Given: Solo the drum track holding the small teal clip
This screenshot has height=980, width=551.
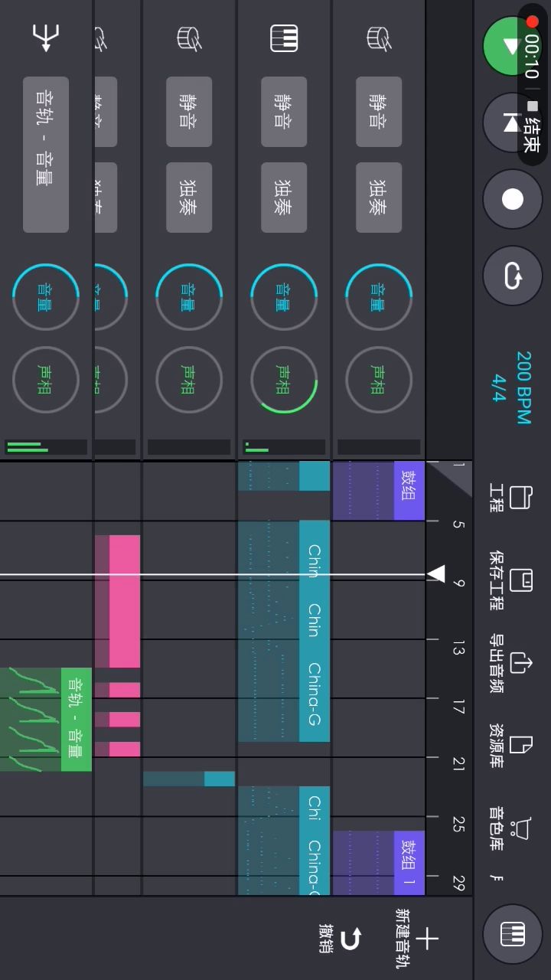Looking at the screenshot, I should pos(189,197).
